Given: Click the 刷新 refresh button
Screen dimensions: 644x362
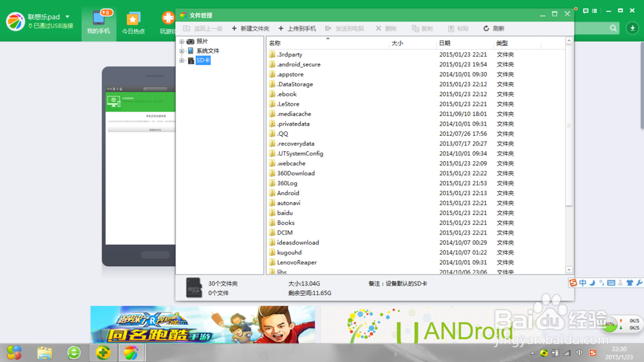Looking at the screenshot, I should 494,28.
